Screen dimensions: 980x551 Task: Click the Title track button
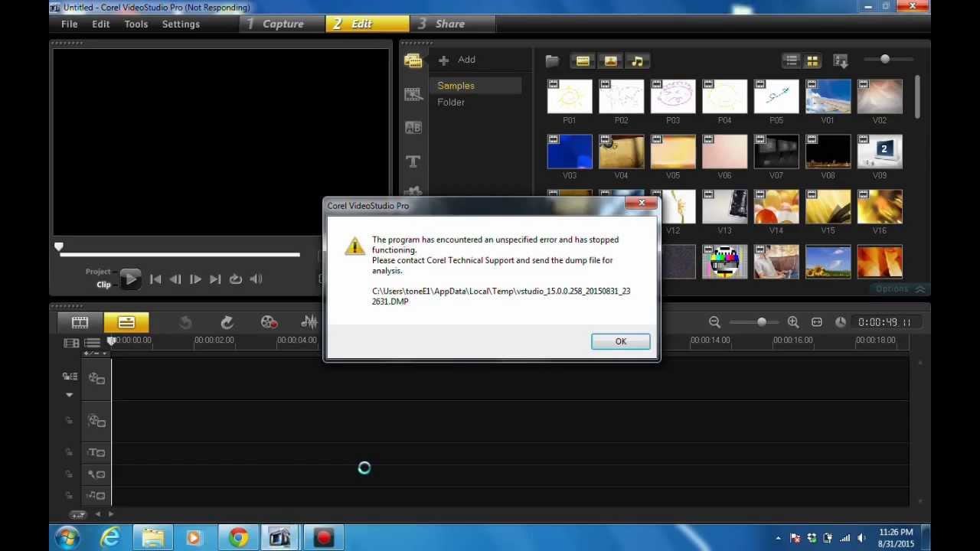point(96,452)
